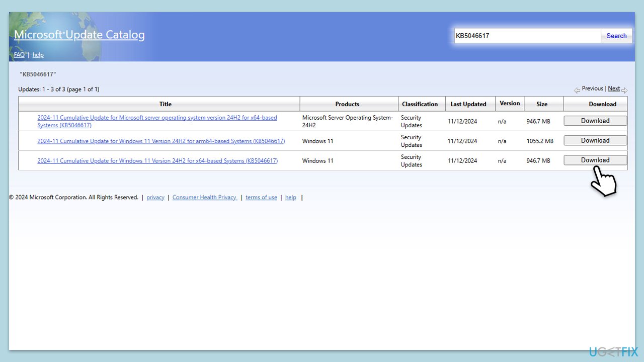Go to the Next results page link
The width and height of the screenshot is (644, 362).
coord(614,88)
